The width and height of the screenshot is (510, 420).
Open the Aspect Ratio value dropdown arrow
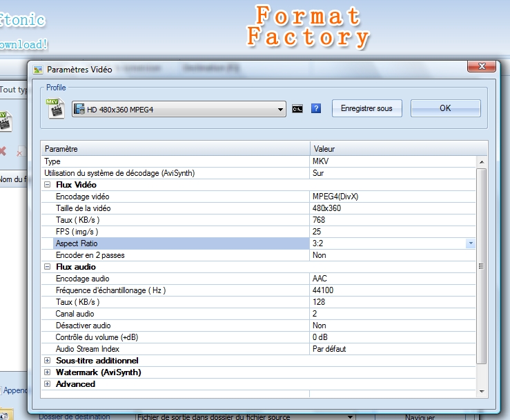471,243
